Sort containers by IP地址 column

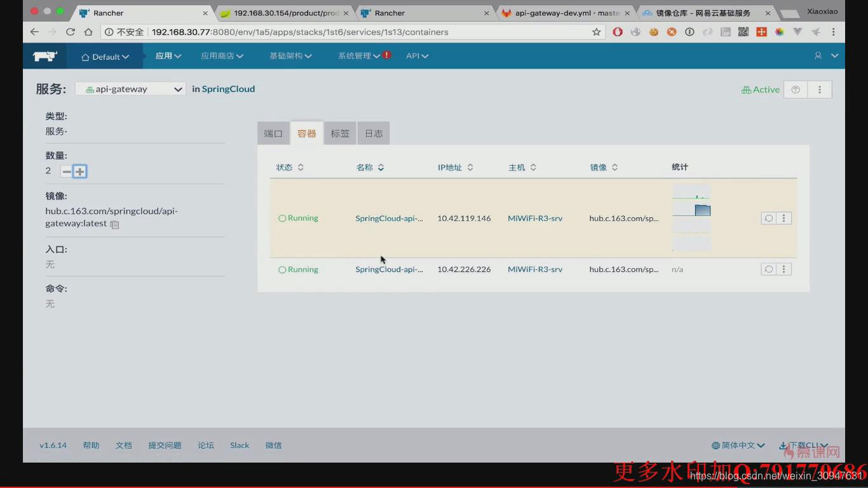[x=456, y=167]
